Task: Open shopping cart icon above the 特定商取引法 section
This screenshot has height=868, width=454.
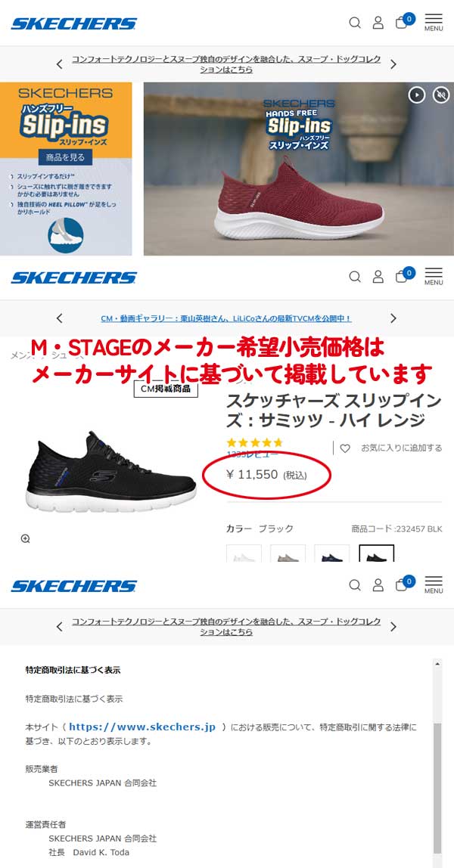Action: click(x=403, y=584)
